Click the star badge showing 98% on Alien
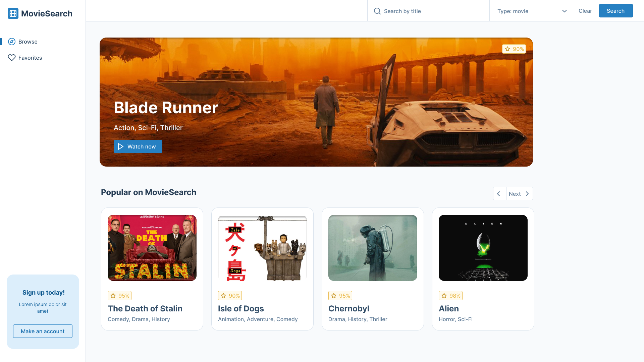 point(450,295)
